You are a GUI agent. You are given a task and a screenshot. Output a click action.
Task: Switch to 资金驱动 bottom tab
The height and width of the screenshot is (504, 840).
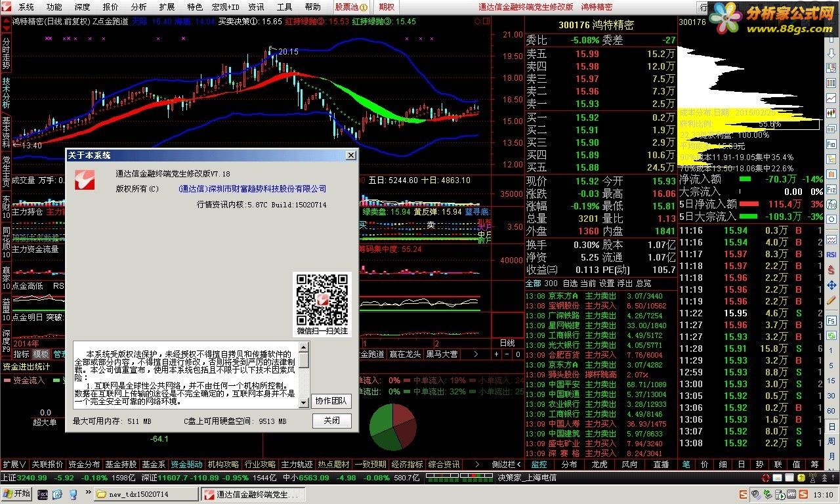point(187,465)
